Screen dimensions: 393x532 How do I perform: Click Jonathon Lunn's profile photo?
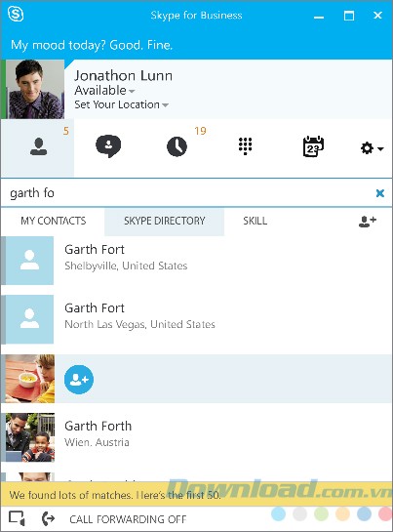[35, 89]
